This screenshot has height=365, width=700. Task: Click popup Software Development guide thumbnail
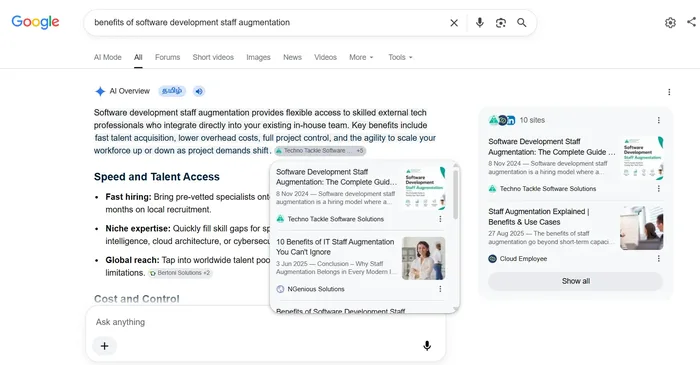coord(424,188)
